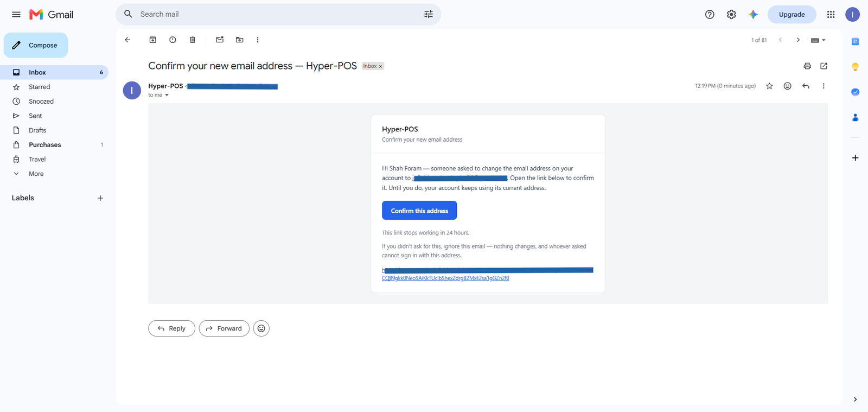Open Google Tasks side panel
The height and width of the screenshot is (412, 868).
point(855,92)
